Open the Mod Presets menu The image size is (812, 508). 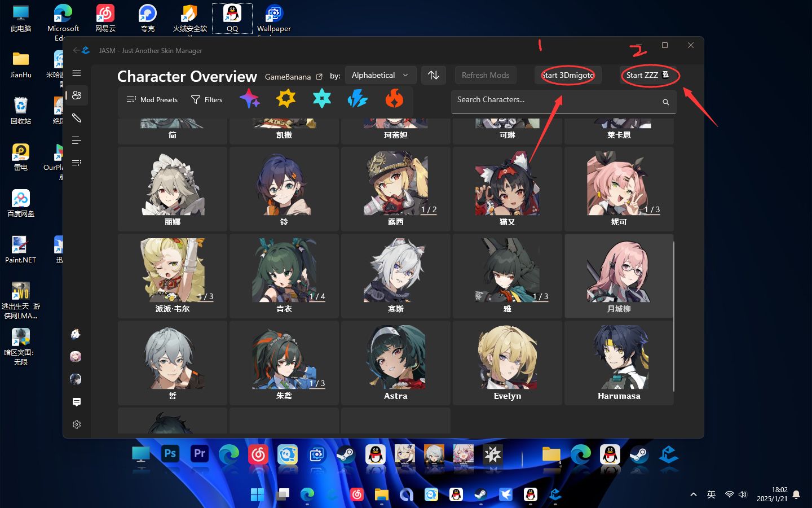pyautogui.click(x=152, y=100)
